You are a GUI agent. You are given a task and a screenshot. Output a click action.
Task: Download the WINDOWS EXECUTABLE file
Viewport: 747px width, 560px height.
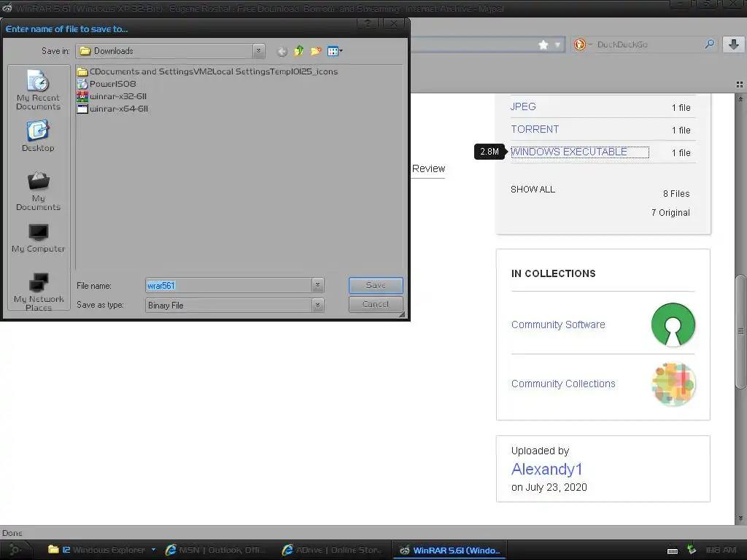[569, 152]
